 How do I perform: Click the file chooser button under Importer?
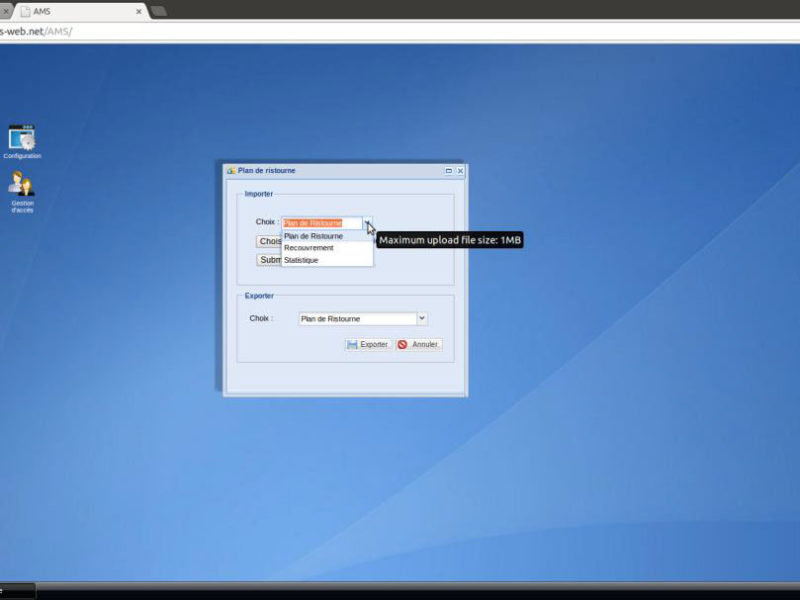point(269,241)
